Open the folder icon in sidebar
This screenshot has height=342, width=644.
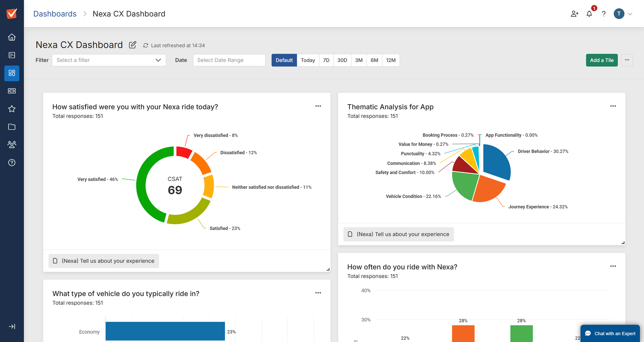12,127
